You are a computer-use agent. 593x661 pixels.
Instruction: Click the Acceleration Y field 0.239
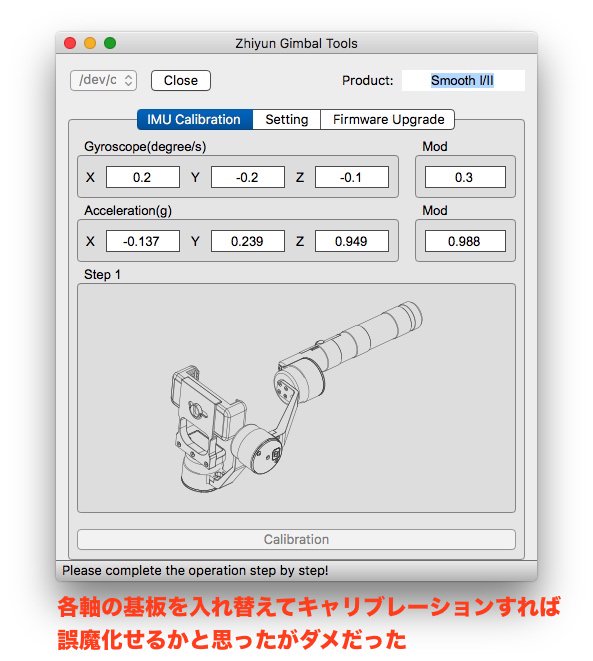247,241
